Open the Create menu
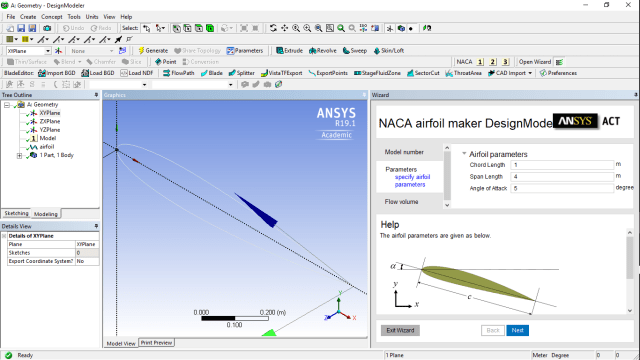Screen dimensions: 640x360 point(28,17)
